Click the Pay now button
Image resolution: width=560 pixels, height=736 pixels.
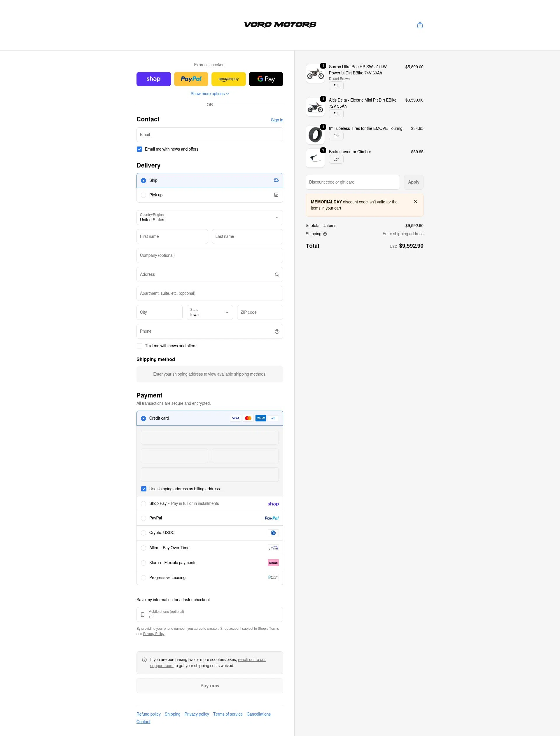(x=210, y=686)
